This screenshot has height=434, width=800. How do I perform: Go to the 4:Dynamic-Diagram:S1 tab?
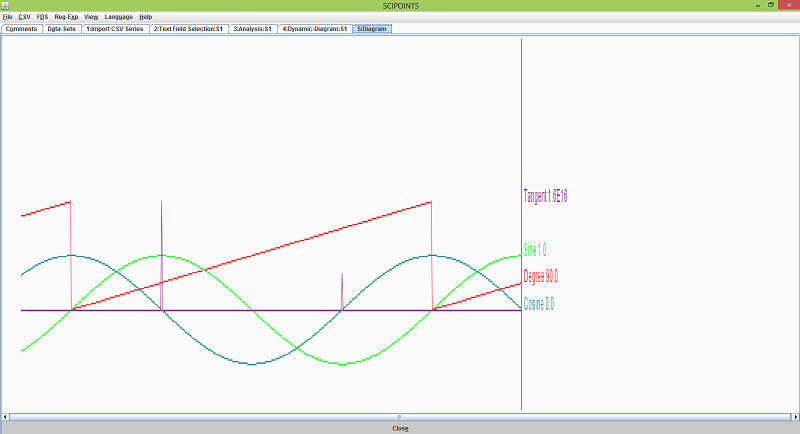point(315,29)
